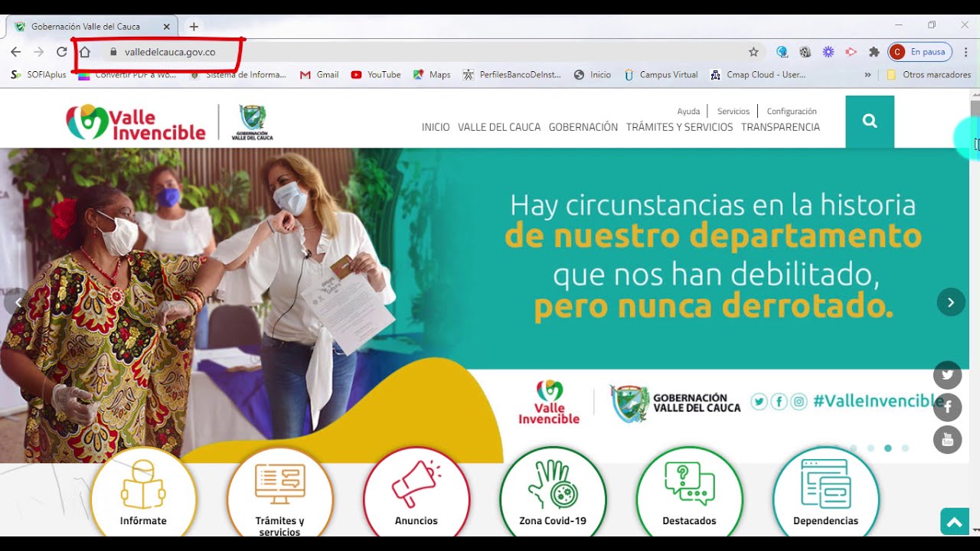Open the Dependencias windows icon
The width and height of the screenshot is (980, 551).
(x=825, y=494)
